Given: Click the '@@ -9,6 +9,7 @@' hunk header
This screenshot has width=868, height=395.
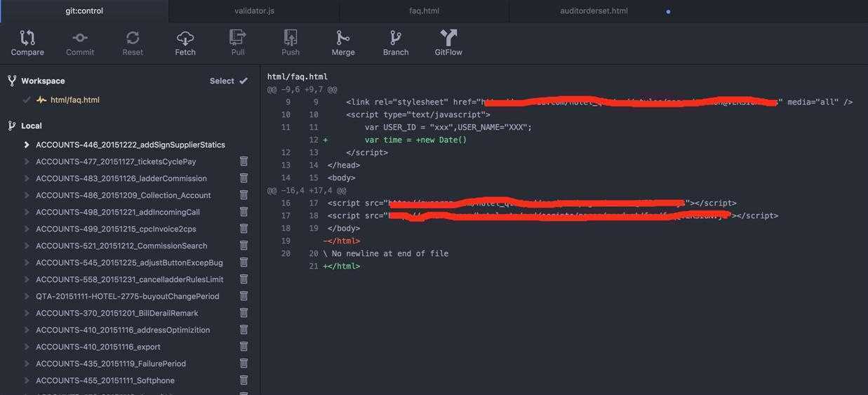Looking at the screenshot, I should click(x=302, y=89).
